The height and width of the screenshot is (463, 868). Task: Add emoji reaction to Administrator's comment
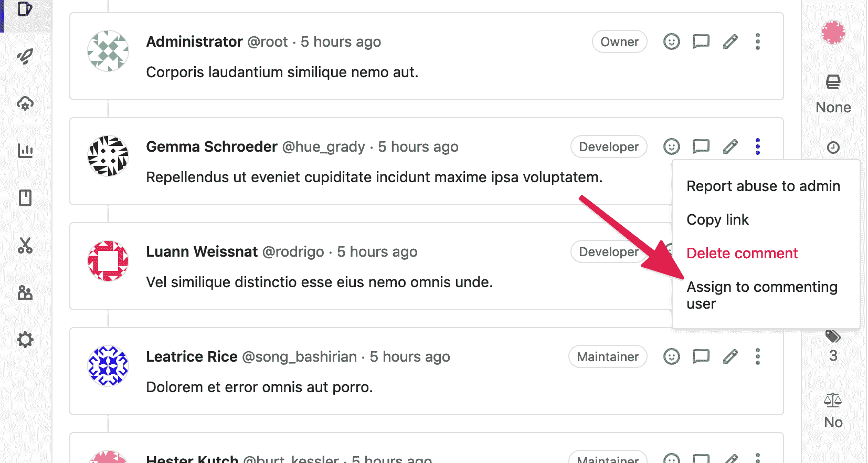pyautogui.click(x=671, y=41)
